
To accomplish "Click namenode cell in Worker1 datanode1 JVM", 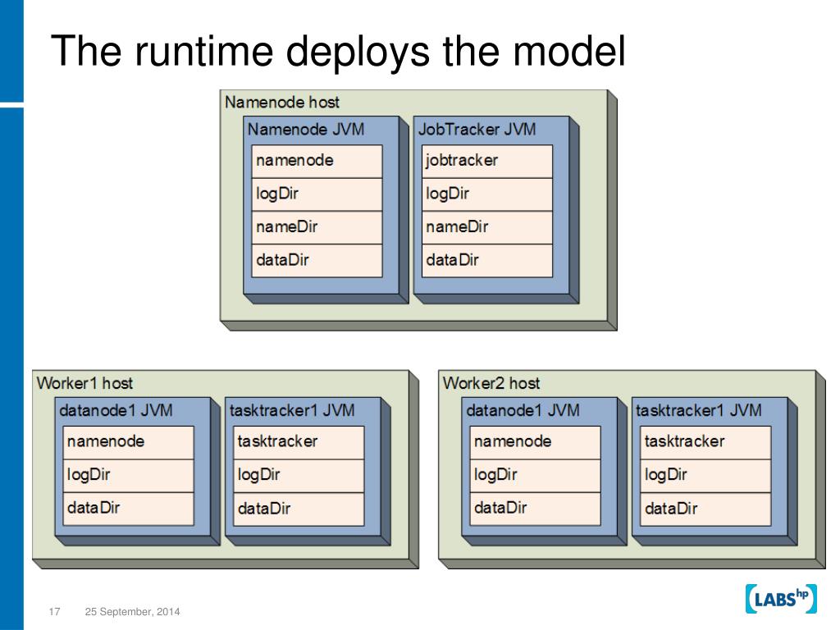I will [129, 442].
